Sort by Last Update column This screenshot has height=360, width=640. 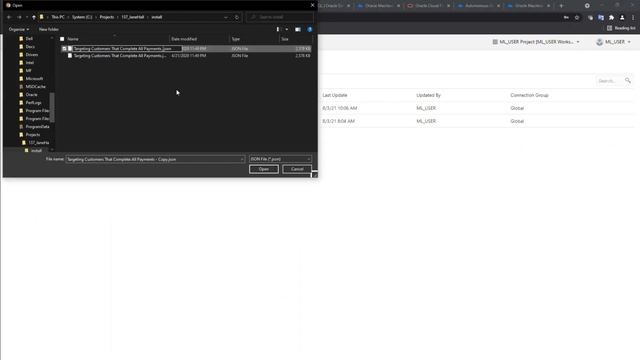point(335,95)
